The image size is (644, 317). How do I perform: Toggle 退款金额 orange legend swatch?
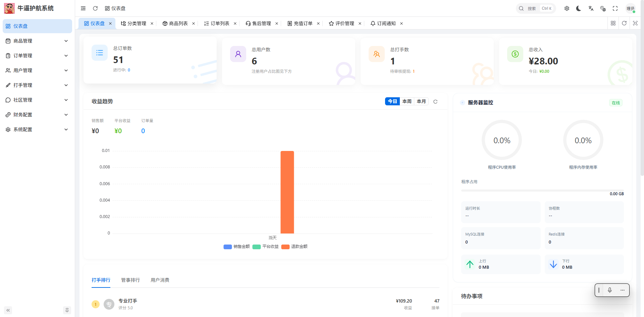tap(285, 247)
